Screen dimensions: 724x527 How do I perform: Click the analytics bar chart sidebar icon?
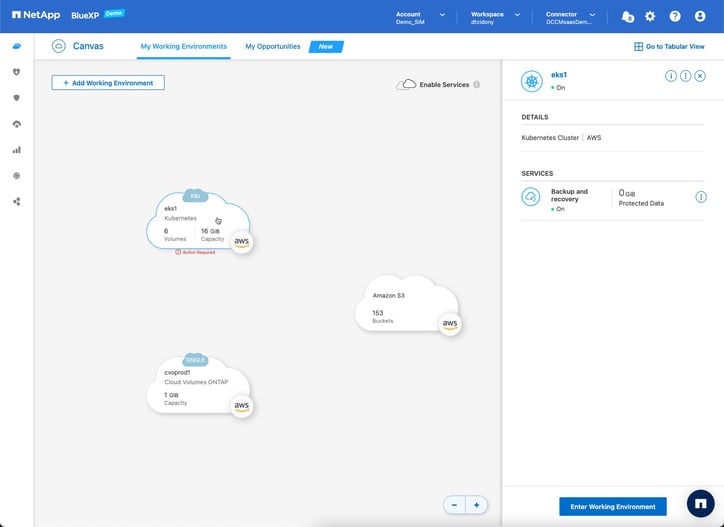click(x=16, y=150)
